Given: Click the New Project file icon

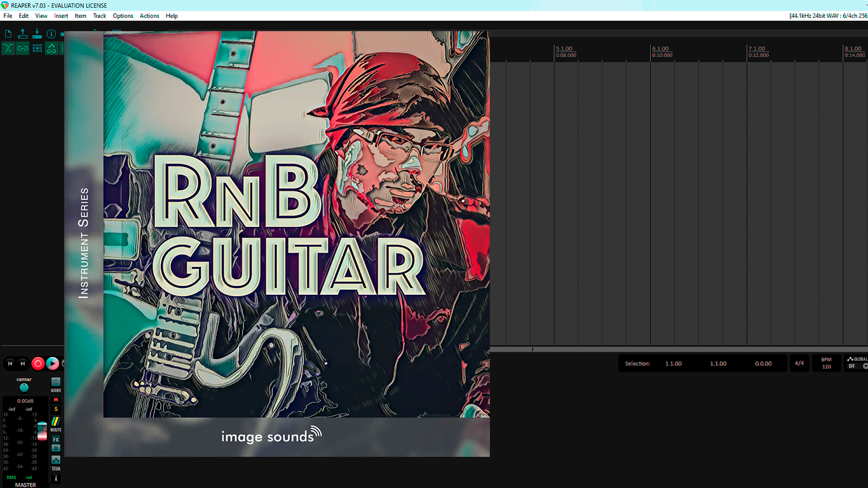Looking at the screenshot, I should point(8,34).
